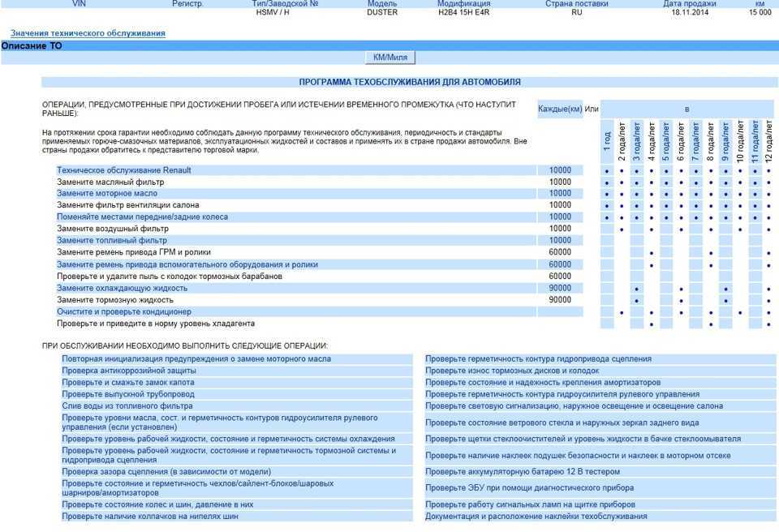Click the DUSTER model value
Viewport: 779px width, 532px height.
pos(382,12)
